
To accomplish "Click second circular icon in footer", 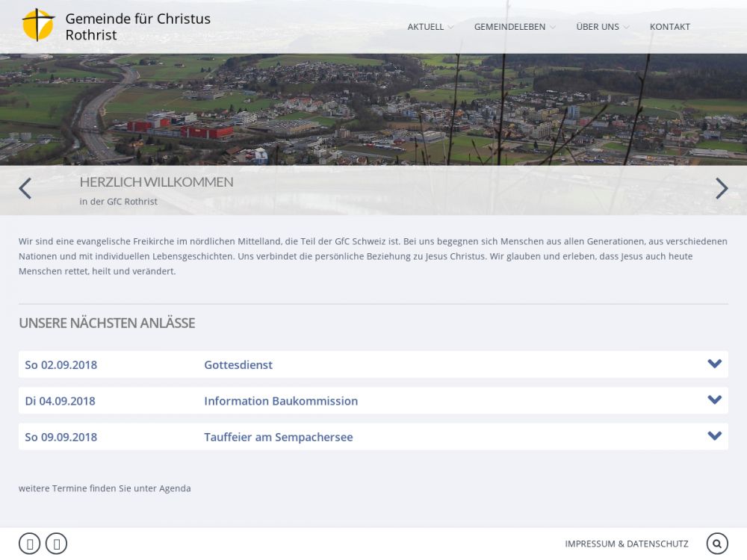I will (x=56, y=544).
